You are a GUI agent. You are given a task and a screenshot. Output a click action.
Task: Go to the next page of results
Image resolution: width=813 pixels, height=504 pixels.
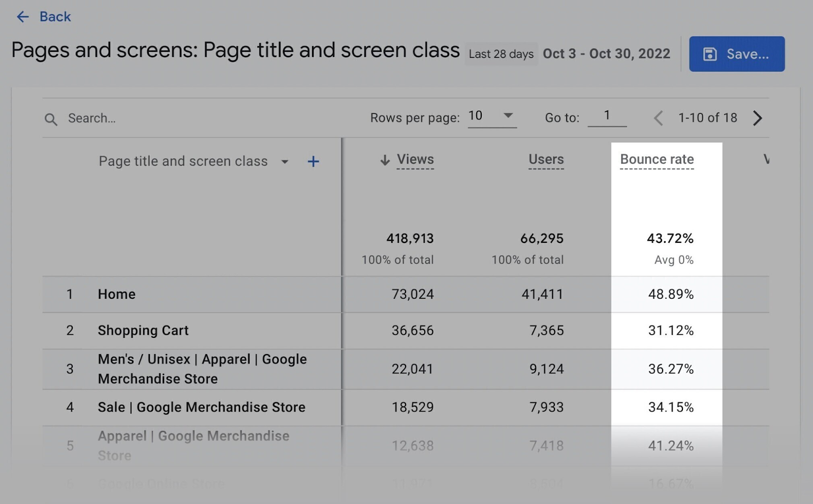click(x=757, y=118)
